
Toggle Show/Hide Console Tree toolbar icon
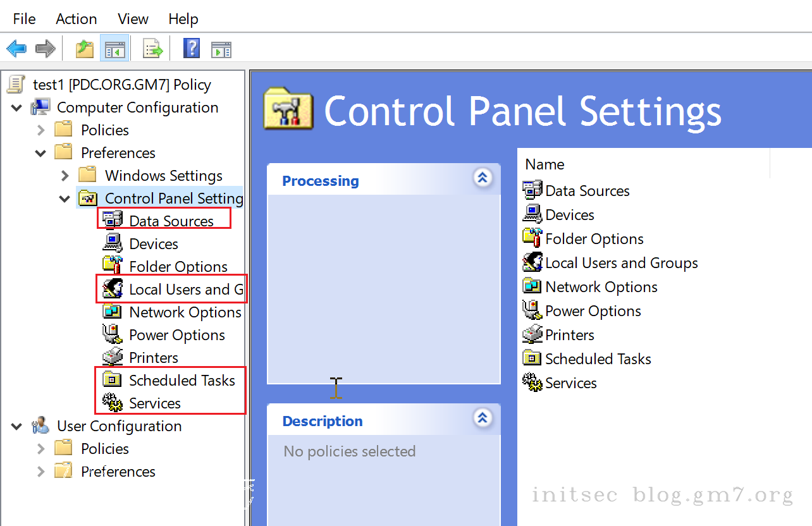coord(114,48)
